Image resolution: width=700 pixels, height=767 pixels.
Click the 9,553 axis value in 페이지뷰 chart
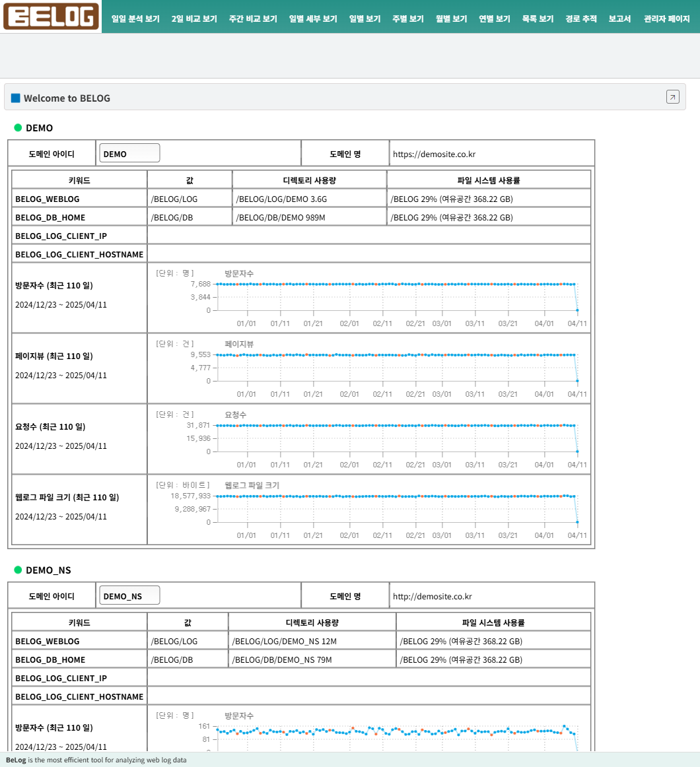point(201,354)
